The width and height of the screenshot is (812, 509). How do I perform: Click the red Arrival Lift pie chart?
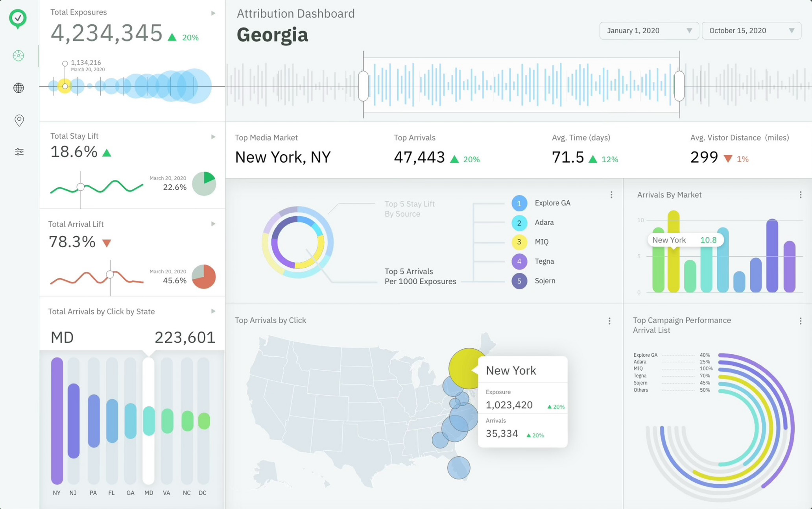coord(204,277)
